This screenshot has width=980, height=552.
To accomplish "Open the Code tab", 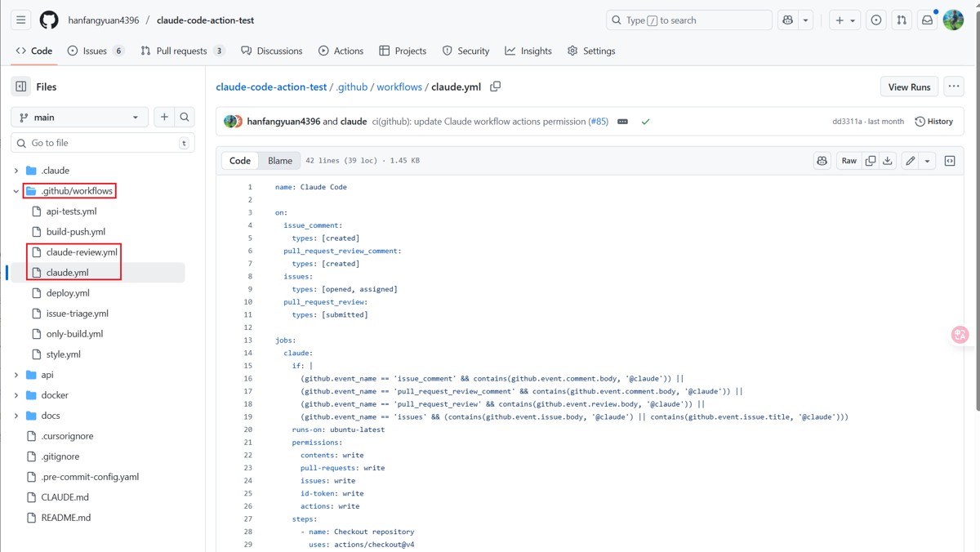I will [34, 51].
